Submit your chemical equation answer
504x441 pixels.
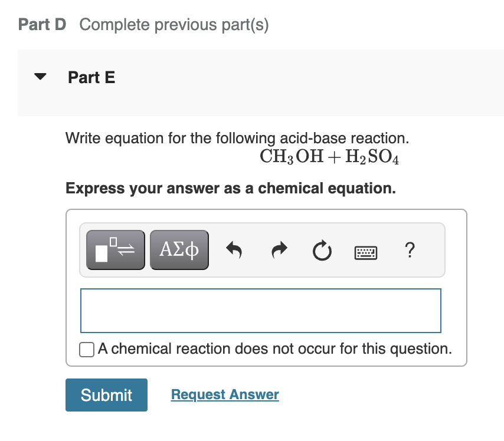point(106,394)
